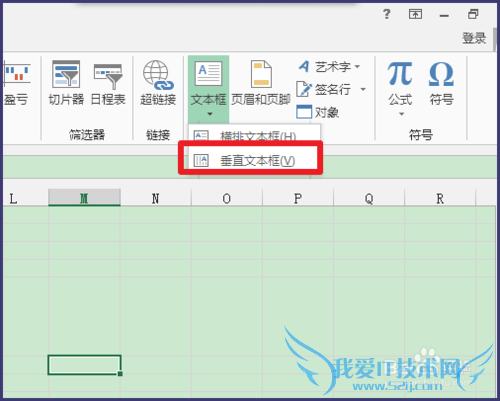Select column O header
The height and width of the screenshot is (401, 500).
pos(227,199)
